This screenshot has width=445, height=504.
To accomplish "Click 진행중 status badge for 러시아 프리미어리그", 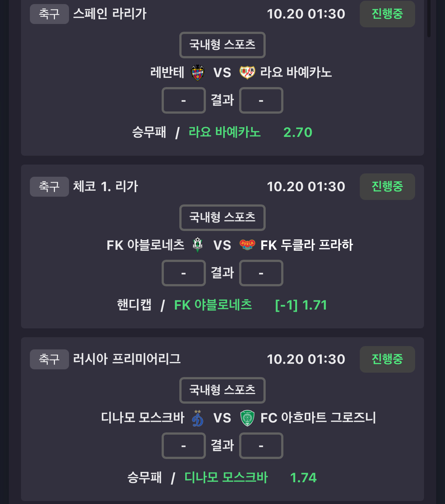I will click(387, 359).
